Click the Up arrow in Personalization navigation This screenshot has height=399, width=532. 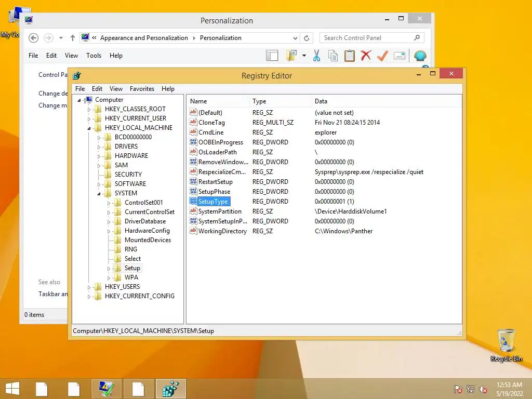coord(73,38)
